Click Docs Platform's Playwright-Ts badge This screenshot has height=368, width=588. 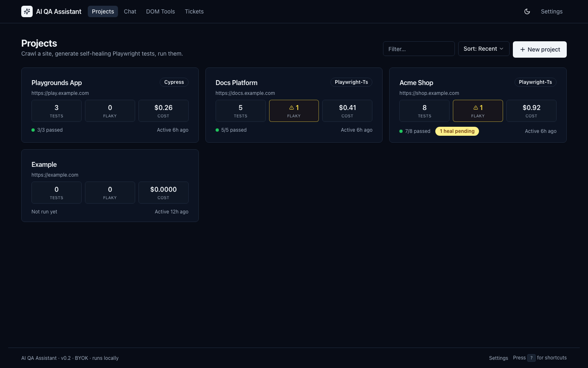[351, 82]
